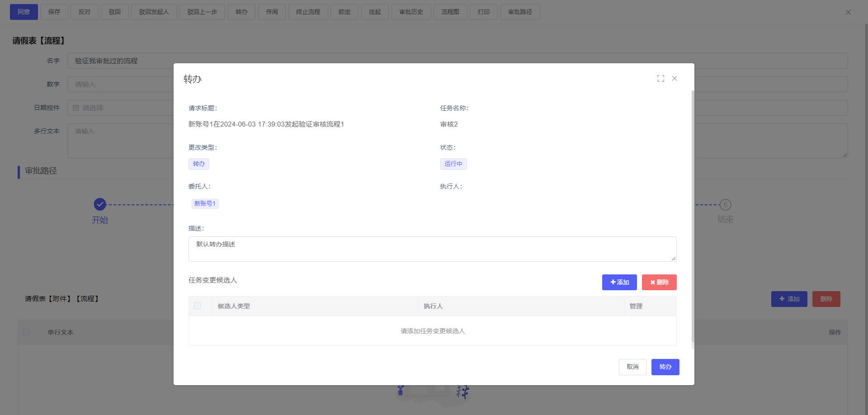Click the 转办 change type tag
The width and height of the screenshot is (868, 415).
tap(198, 164)
